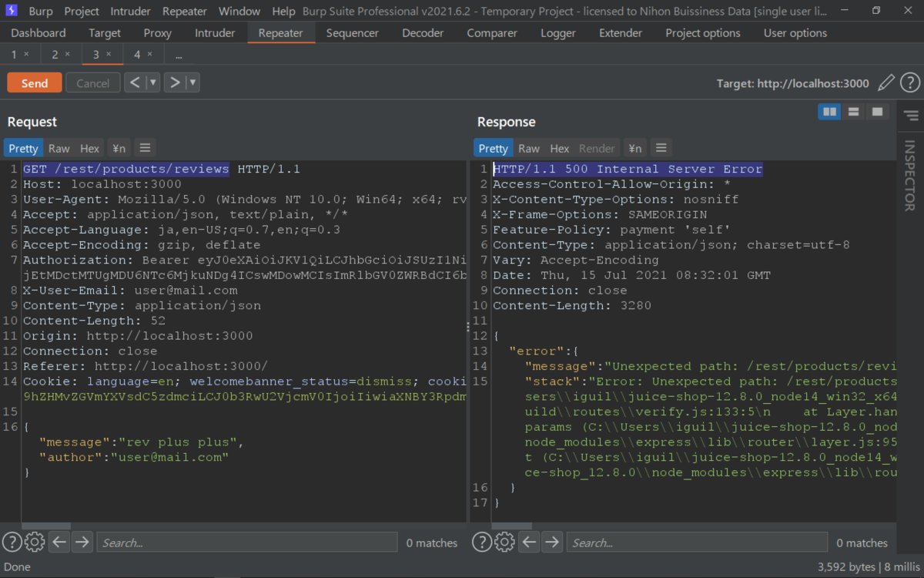Switch to the Decoder tab
Screen dimensions: 924x578
pos(423,33)
